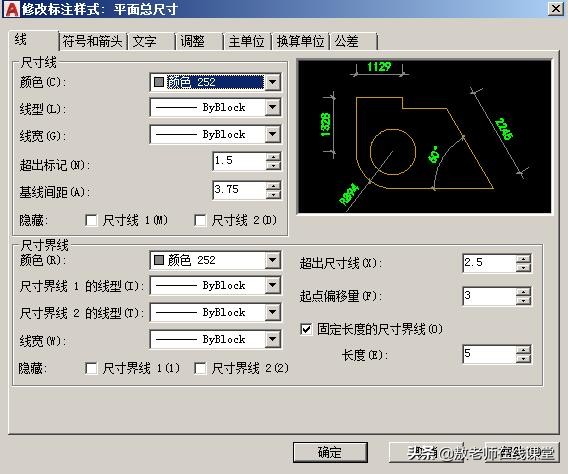The height and width of the screenshot is (474, 568).
Task: Click the dimension style preview image
Action: pyautogui.click(x=424, y=137)
